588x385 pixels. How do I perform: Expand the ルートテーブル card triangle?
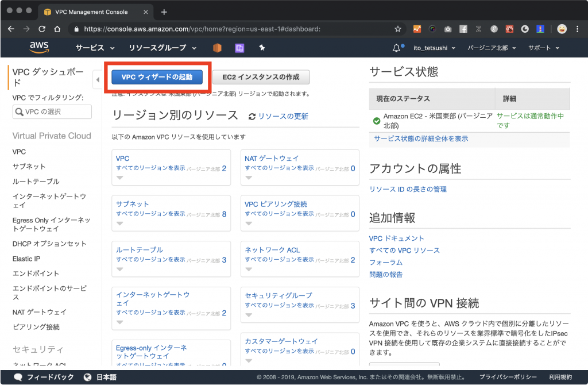(x=119, y=269)
